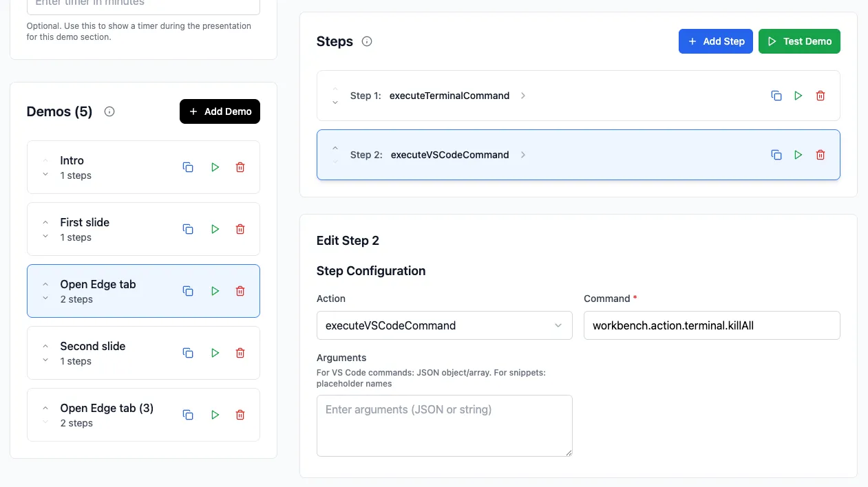Move First slide demo down
The height and width of the screenshot is (487, 868).
[x=45, y=237]
